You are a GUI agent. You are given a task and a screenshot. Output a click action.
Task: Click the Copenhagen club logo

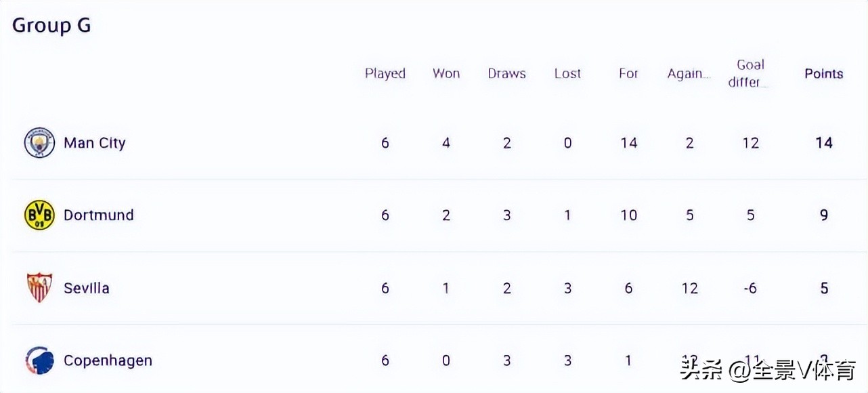click(39, 360)
